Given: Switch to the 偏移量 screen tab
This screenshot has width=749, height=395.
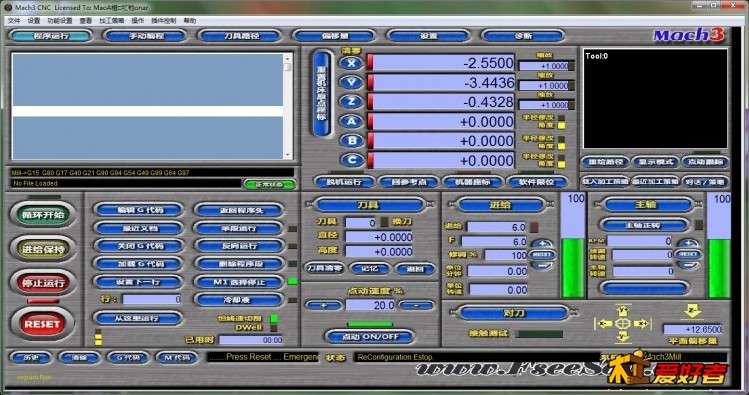Looking at the screenshot, I should tap(334, 36).
